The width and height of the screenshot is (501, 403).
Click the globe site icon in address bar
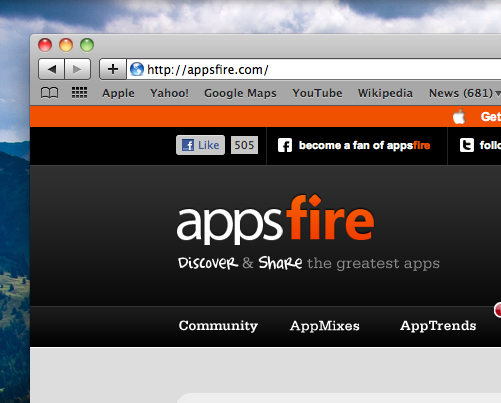pos(137,69)
